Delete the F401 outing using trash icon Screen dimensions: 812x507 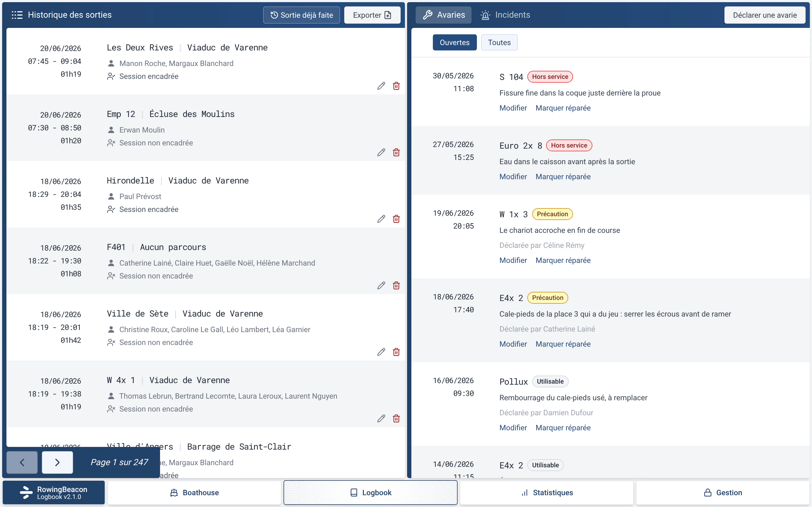pos(396,285)
